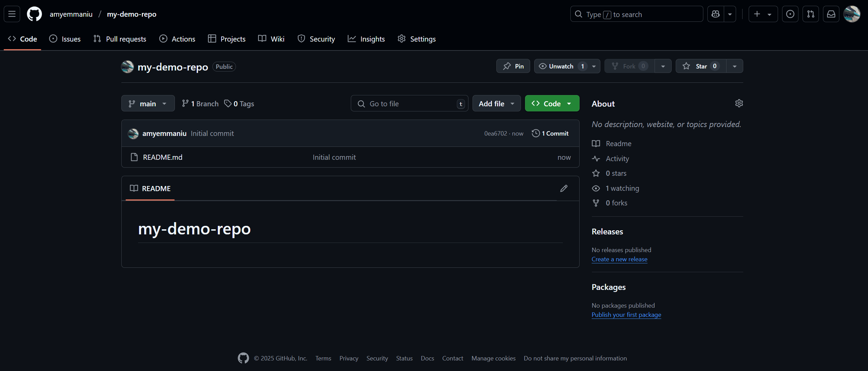Pin the my-demo-repo repository
This screenshot has width=868, height=371.
pyautogui.click(x=513, y=66)
